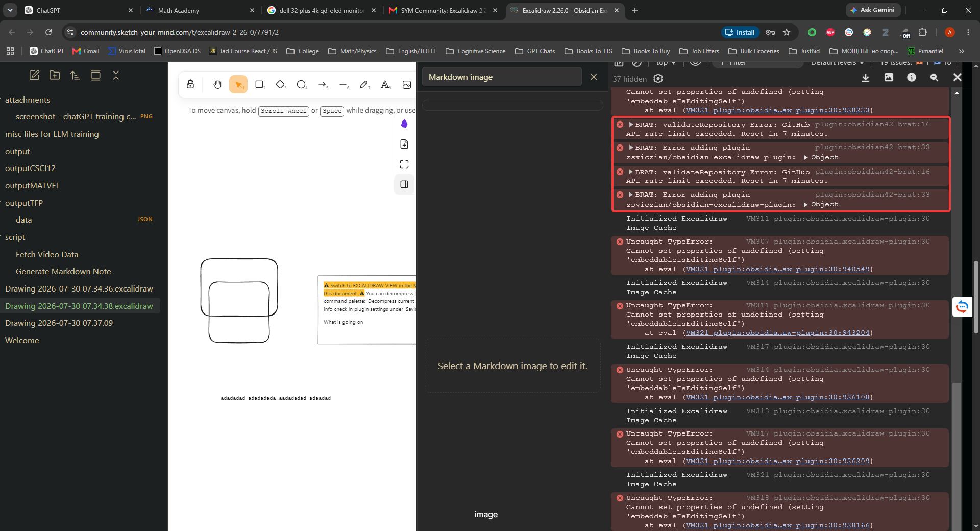Image resolution: width=980 pixels, height=531 pixels.
Task: Collapse all folders in file explorer
Action: click(x=116, y=75)
